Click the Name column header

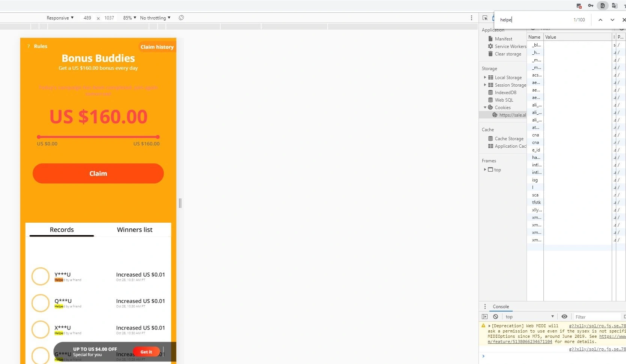pos(535,37)
